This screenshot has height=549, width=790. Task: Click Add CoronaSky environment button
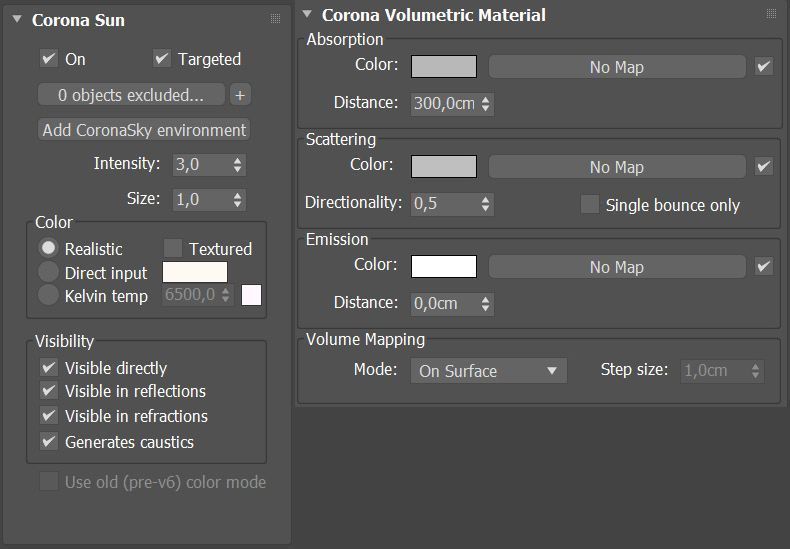click(x=144, y=130)
